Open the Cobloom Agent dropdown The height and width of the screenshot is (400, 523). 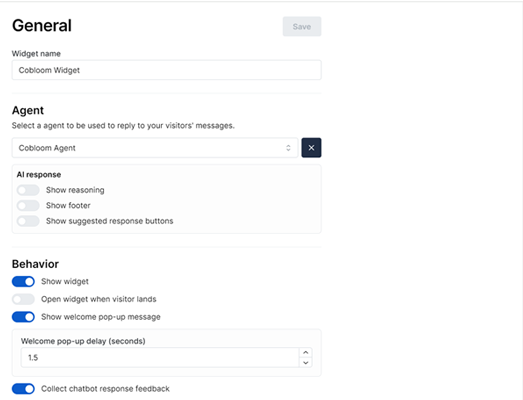tap(155, 148)
